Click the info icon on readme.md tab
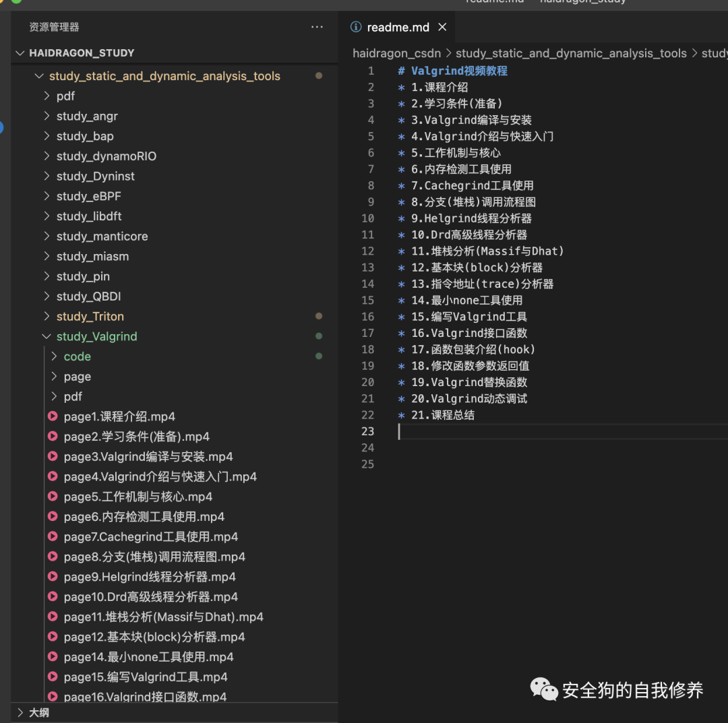Image resolution: width=728 pixels, height=723 pixels. (x=356, y=27)
